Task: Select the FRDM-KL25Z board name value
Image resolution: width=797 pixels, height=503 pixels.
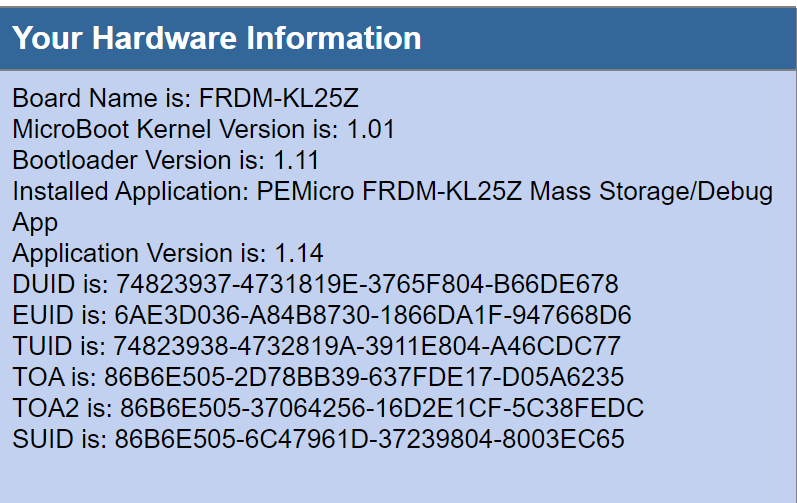Action: (x=279, y=99)
